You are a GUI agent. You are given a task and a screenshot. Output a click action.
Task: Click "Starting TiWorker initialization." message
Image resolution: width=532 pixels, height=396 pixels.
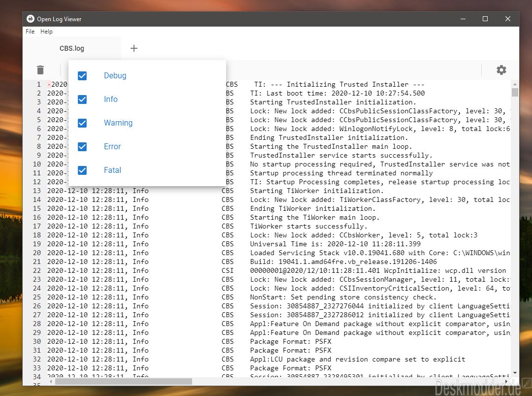pyautogui.click(x=317, y=191)
